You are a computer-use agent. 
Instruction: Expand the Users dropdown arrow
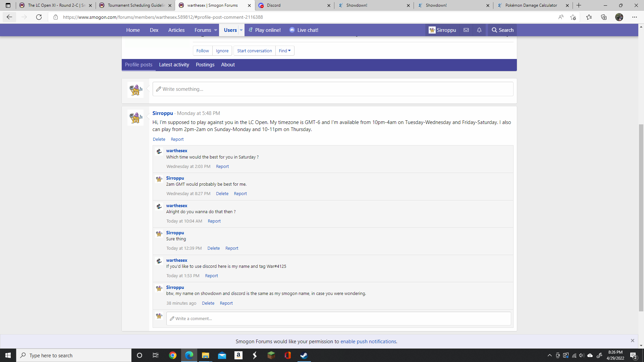coord(241,30)
